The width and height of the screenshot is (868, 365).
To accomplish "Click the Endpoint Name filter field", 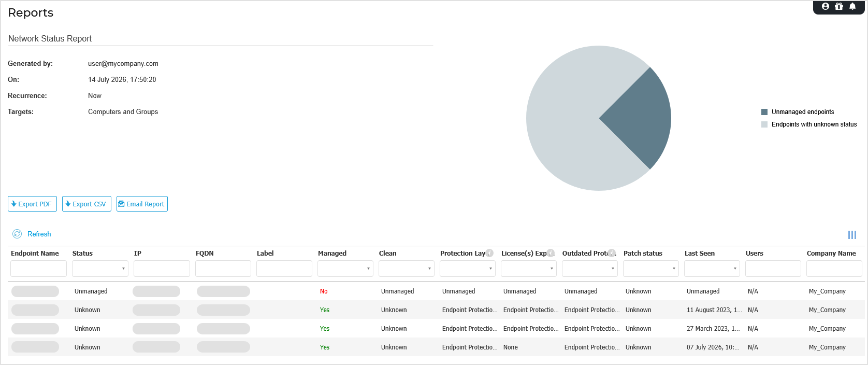I will click(38, 269).
